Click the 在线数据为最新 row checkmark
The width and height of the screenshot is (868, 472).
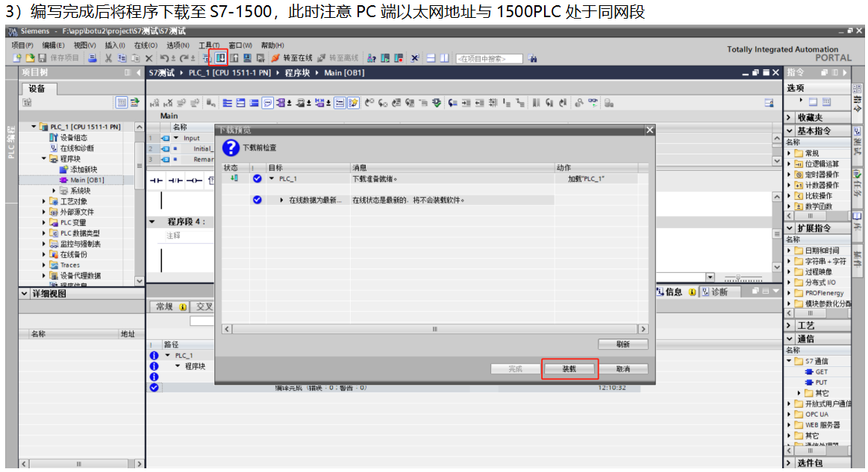point(257,200)
